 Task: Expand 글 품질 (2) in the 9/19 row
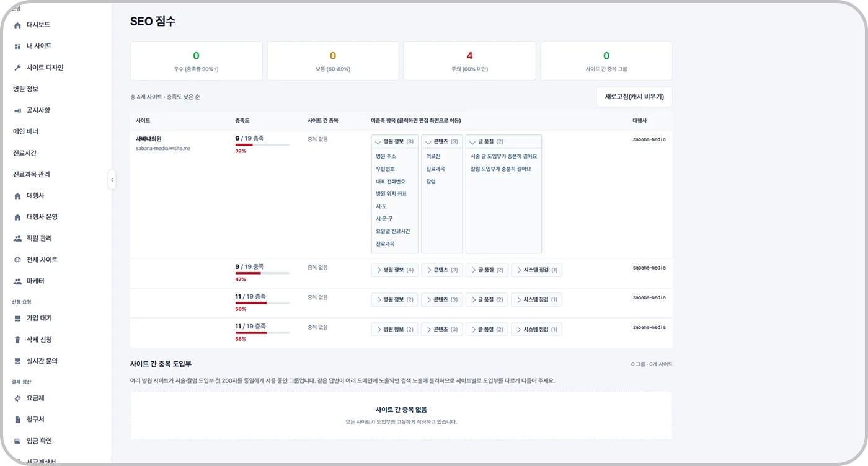(x=487, y=270)
